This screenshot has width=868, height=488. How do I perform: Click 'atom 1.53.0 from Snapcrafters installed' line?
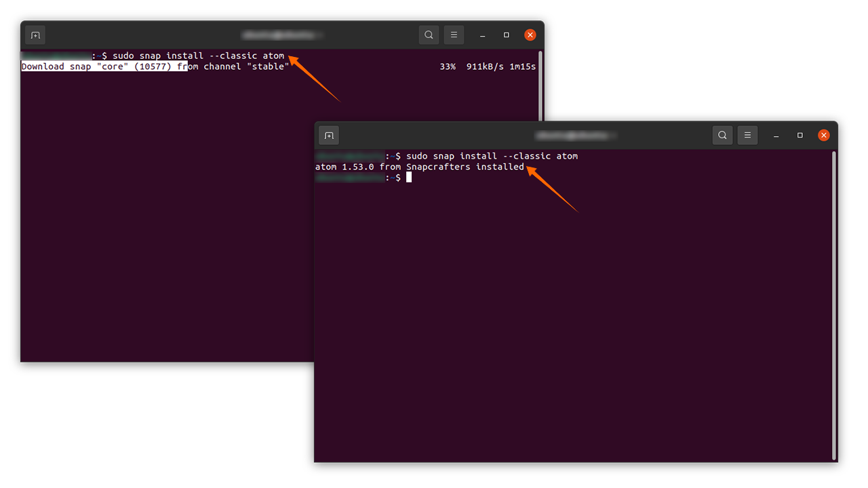[x=420, y=167]
